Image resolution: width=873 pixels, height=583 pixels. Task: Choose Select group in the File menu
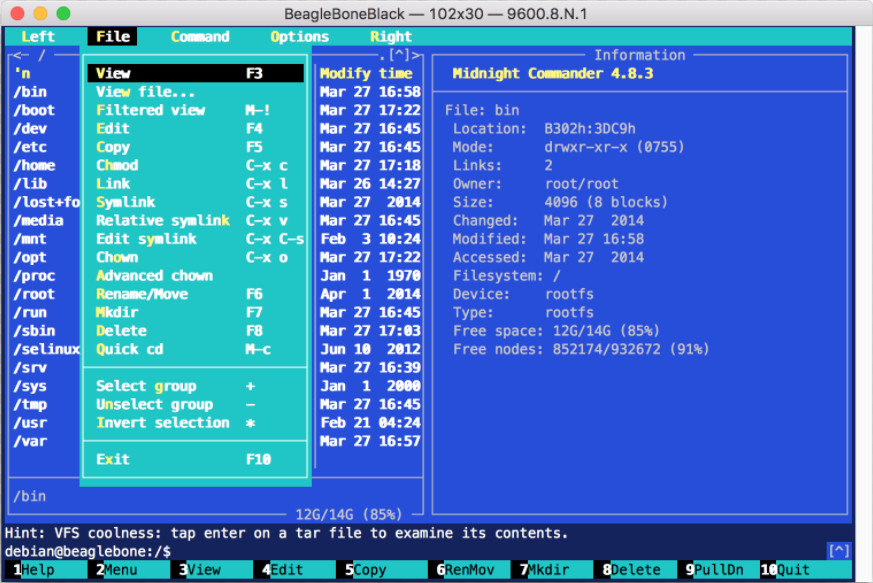pos(195,385)
